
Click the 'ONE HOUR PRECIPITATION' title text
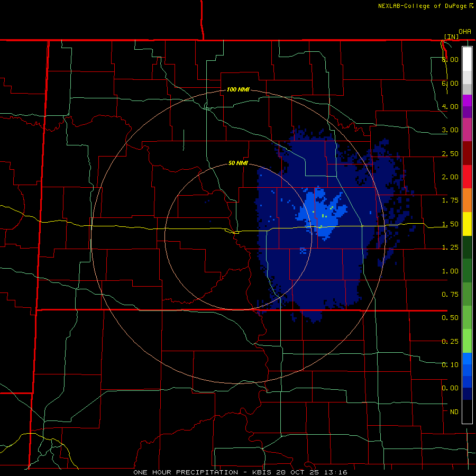pyautogui.click(x=186, y=472)
